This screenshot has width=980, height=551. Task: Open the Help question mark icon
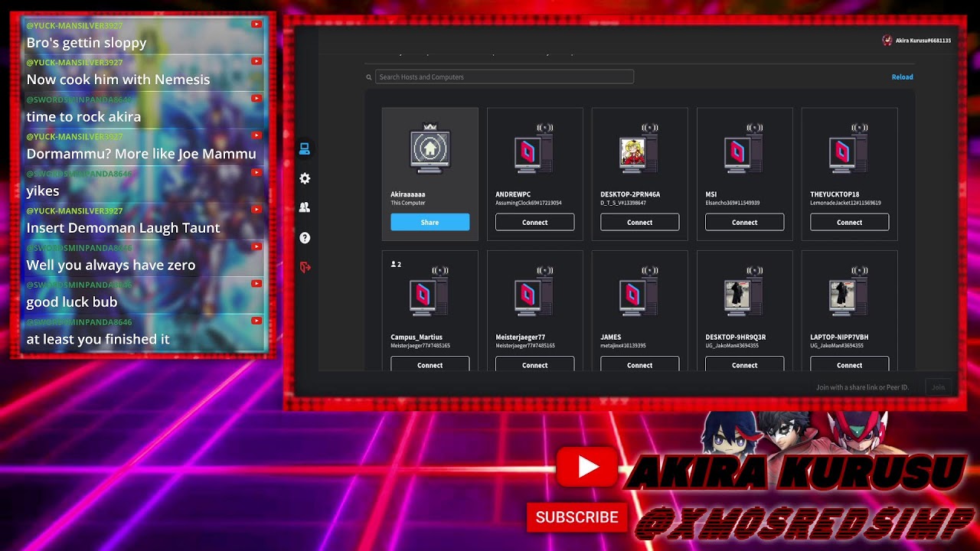[305, 238]
